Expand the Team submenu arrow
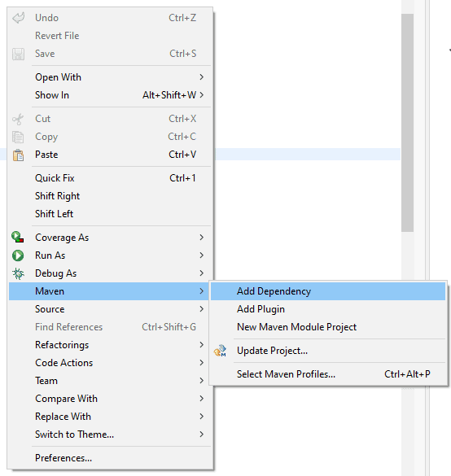The image size is (451, 476). pos(201,381)
